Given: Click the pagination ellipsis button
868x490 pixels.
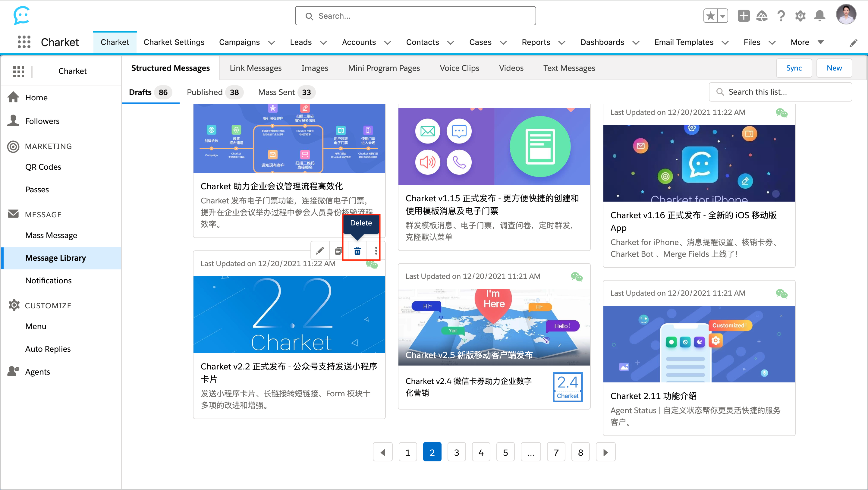Looking at the screenshot, I should (530, 452).
